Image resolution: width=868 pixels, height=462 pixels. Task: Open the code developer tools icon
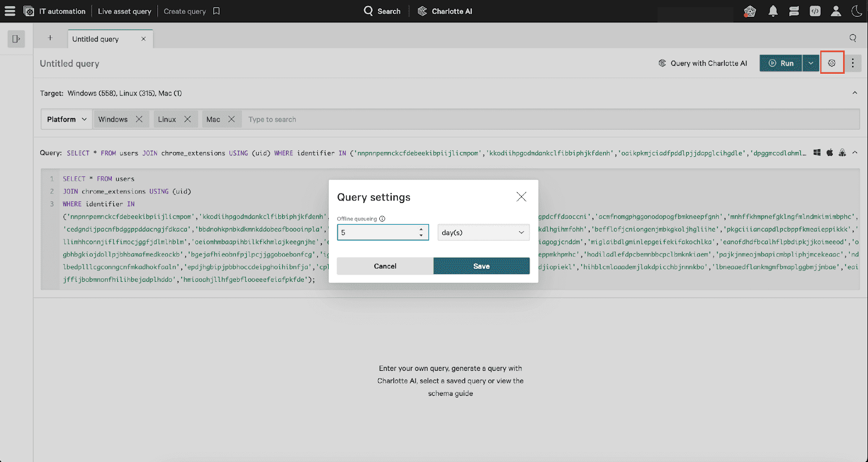point(815,11)
